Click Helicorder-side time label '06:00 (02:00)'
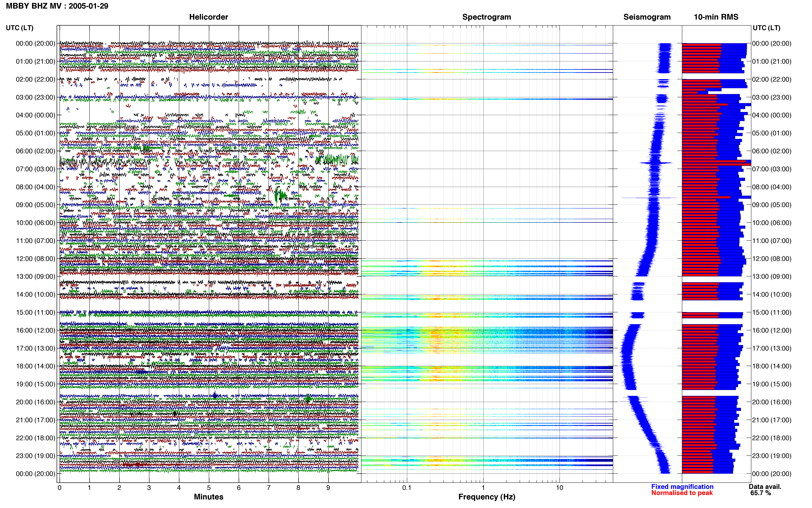Screen dimensions: 812x508 click(36, 151)
